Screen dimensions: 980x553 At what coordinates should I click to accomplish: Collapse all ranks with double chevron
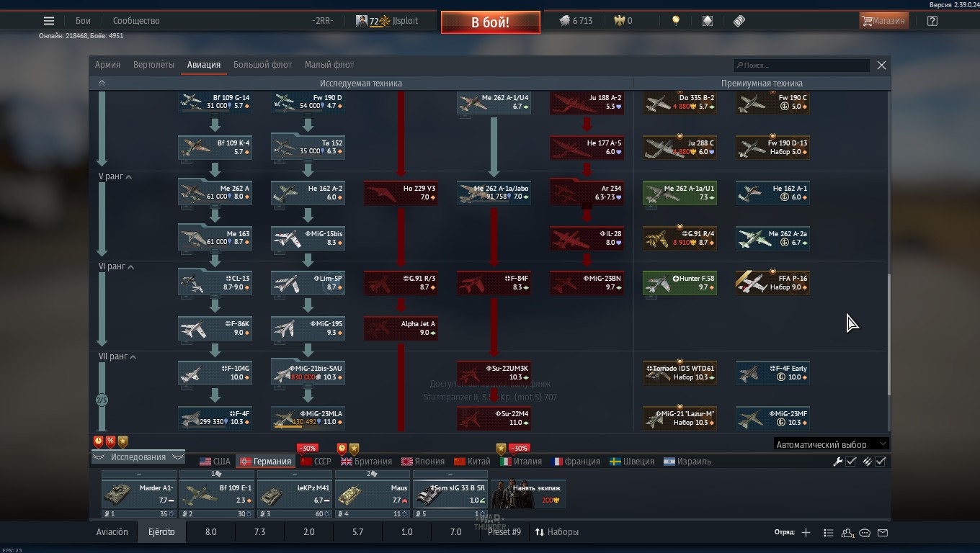[x=102, y=83]
